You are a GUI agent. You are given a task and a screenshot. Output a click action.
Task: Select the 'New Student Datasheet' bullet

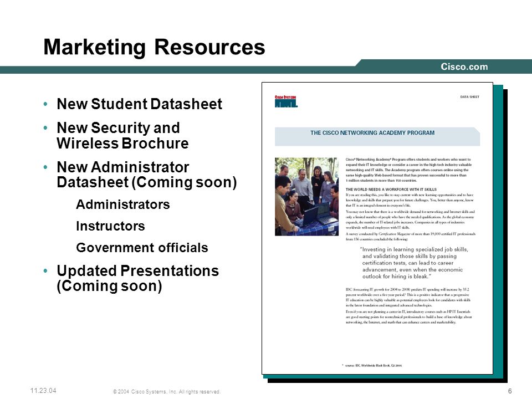pyautogui.click(x=140, y=104)
